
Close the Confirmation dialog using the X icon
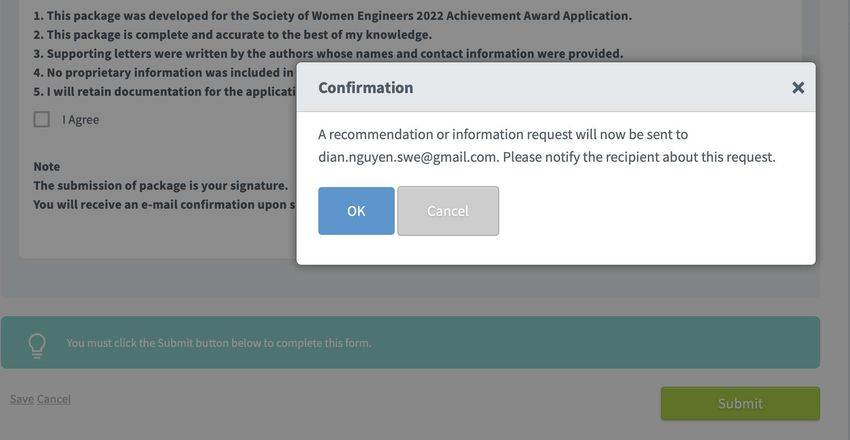coord(797,87)
